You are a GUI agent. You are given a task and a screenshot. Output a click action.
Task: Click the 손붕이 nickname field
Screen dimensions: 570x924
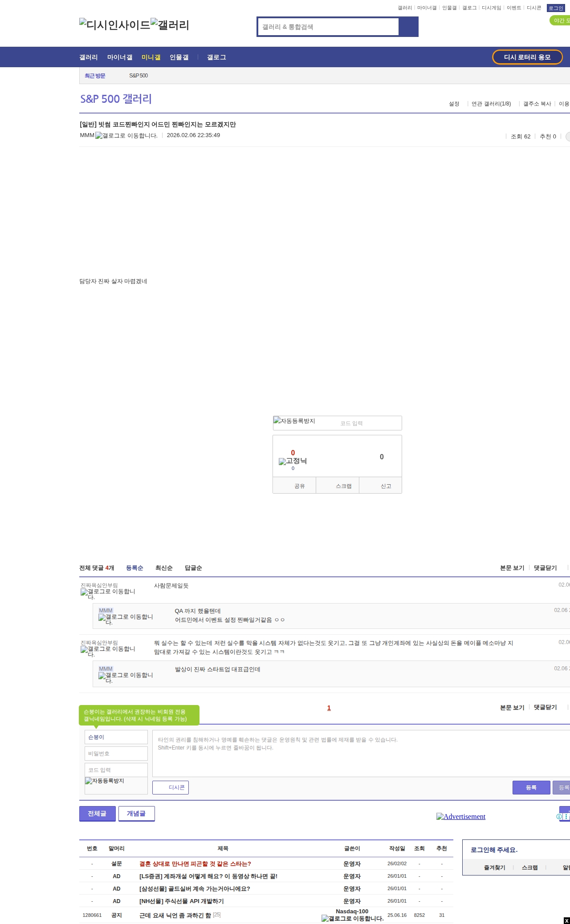[116, 737]
